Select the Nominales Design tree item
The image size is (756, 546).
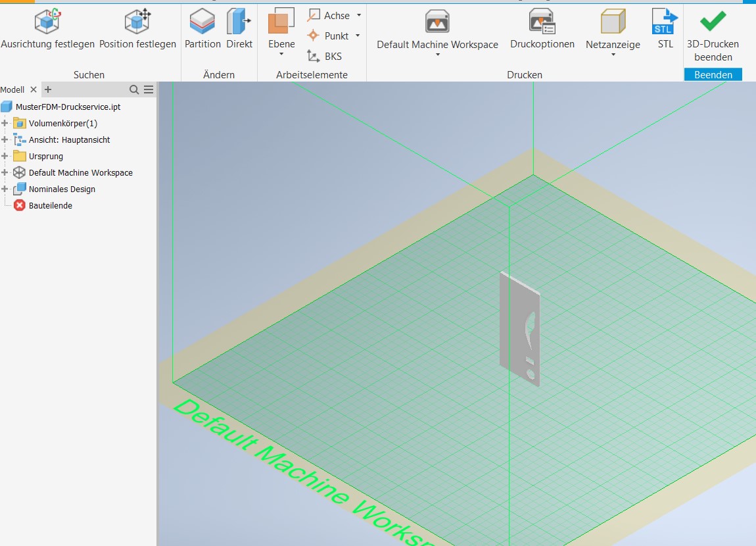click(62, 189)
